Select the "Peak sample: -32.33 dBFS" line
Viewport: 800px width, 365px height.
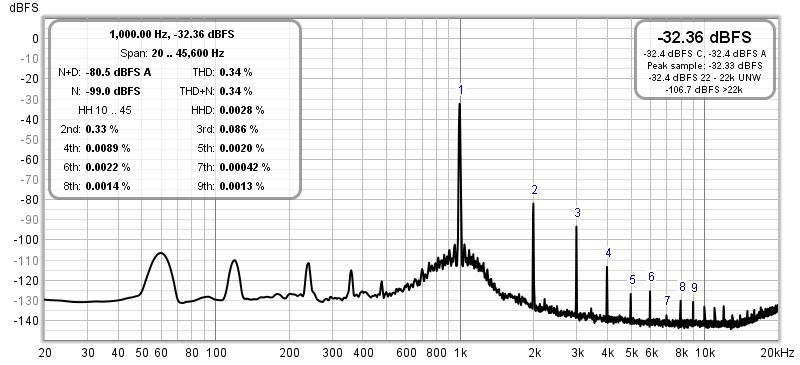705,66
